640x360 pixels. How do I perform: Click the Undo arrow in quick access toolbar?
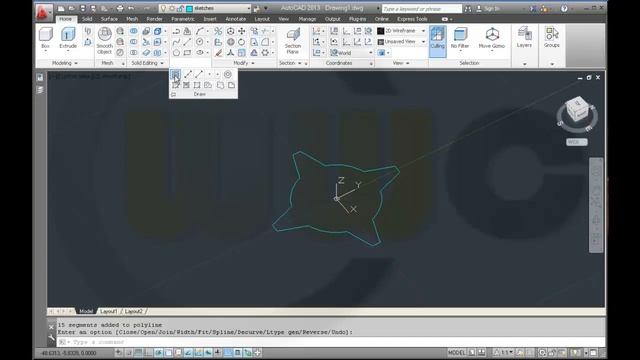pos(131,9)
